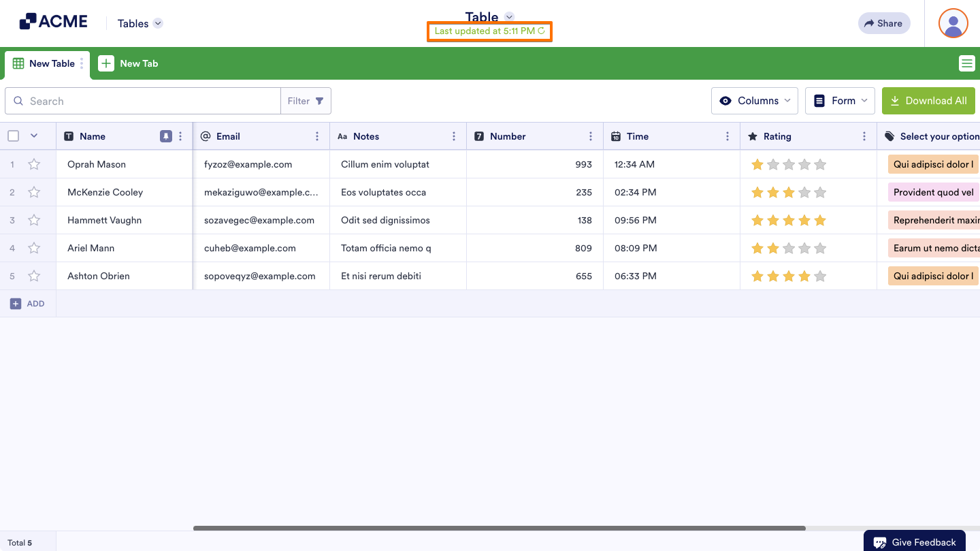Click the search magnifier icon

[x=18, y=101]
